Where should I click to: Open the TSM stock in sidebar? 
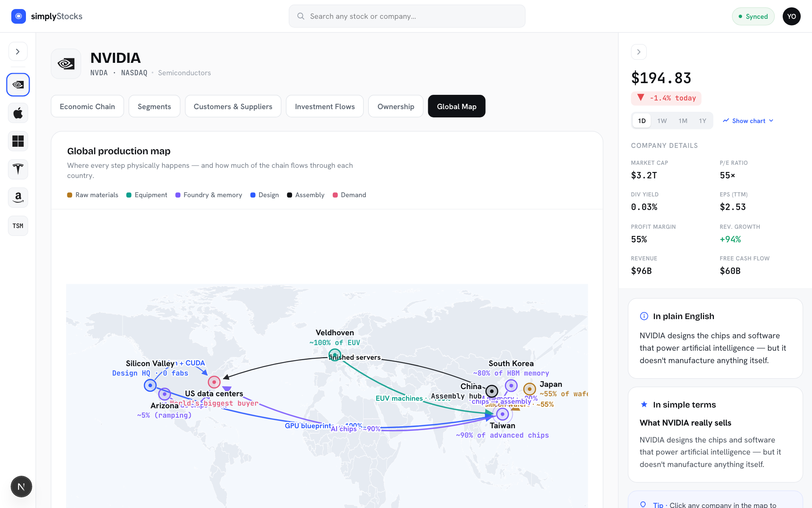[18, 226]
